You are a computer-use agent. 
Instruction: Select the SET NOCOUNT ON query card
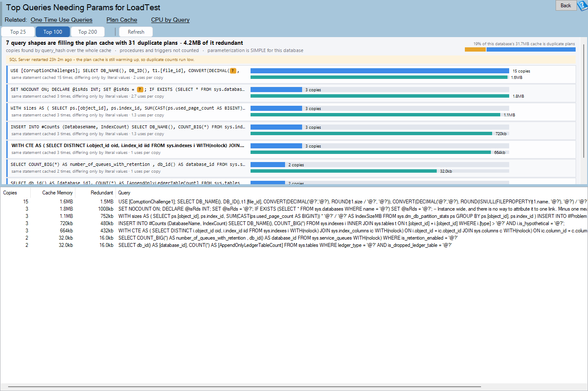point(291,93)
